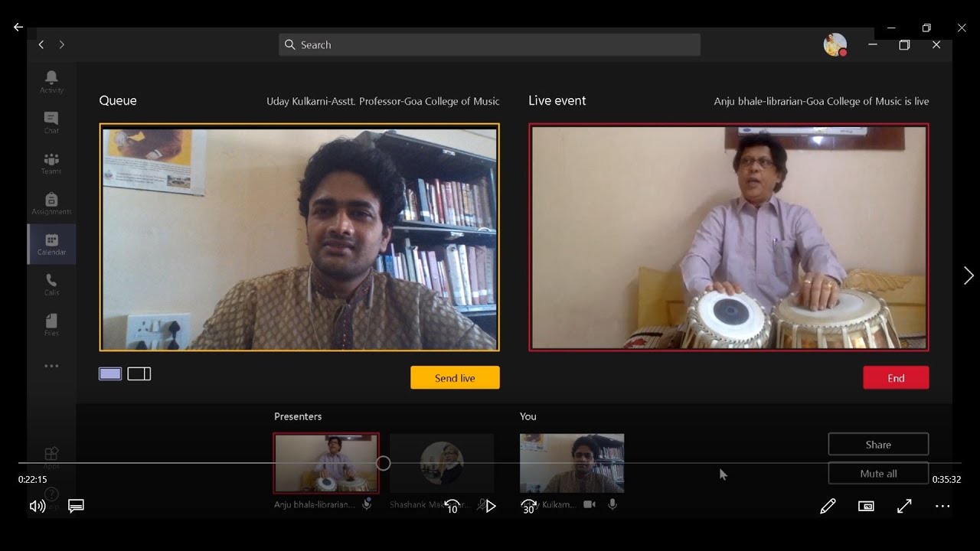Screen dimensions: 980x551
Task: Select your own video thumbnail under You
Action: tap(572, 463)
